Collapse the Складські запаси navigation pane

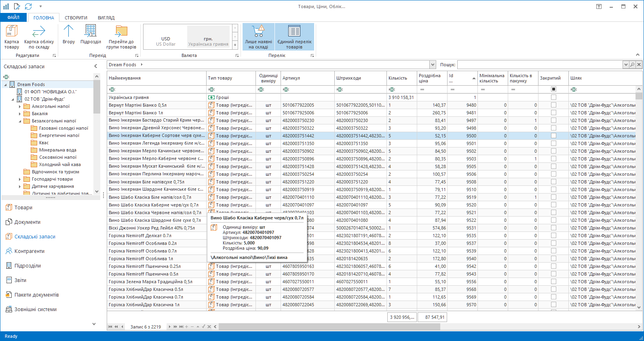point(96,66)
